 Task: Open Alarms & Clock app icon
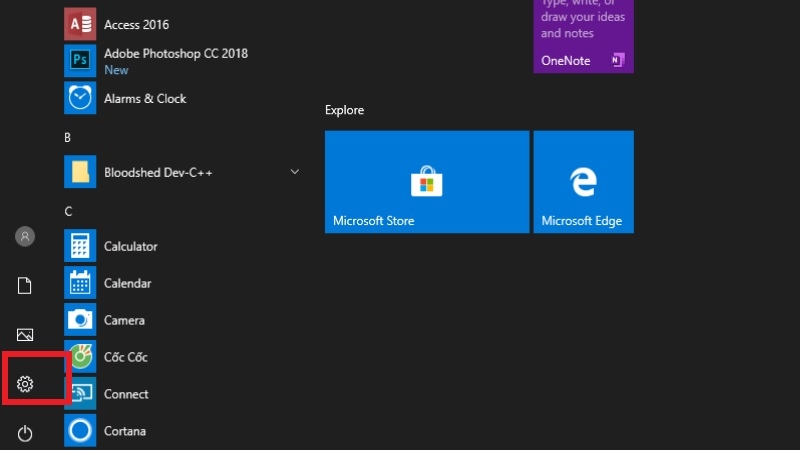pos(80,98)
